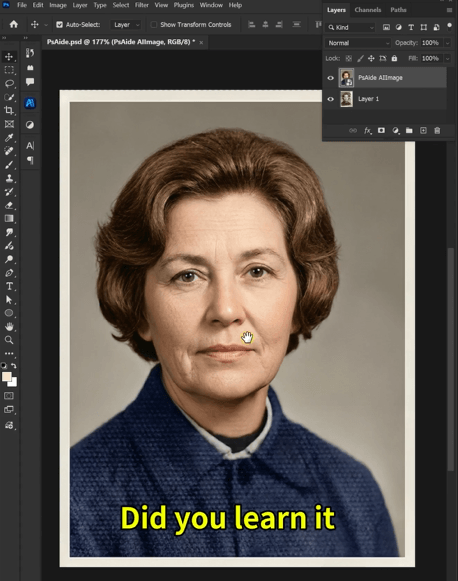
Task: Open the Character panel icon
Action: pos(30,146)
